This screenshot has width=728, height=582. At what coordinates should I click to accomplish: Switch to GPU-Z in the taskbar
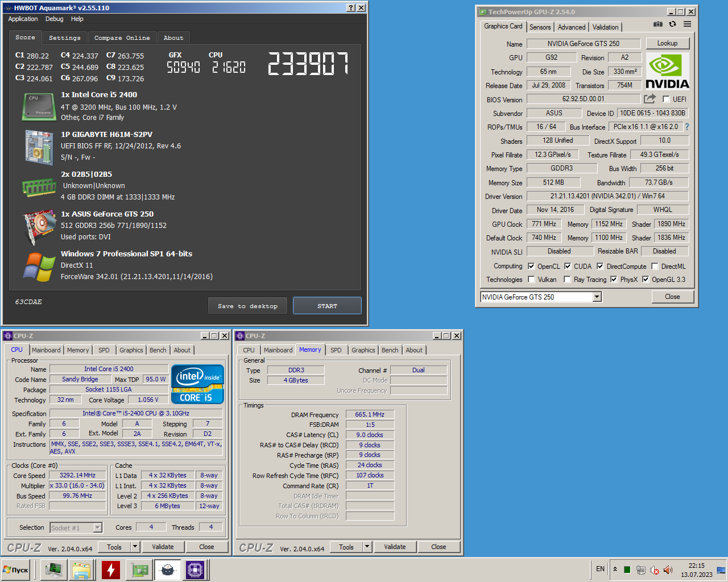(x=139, y=569)
